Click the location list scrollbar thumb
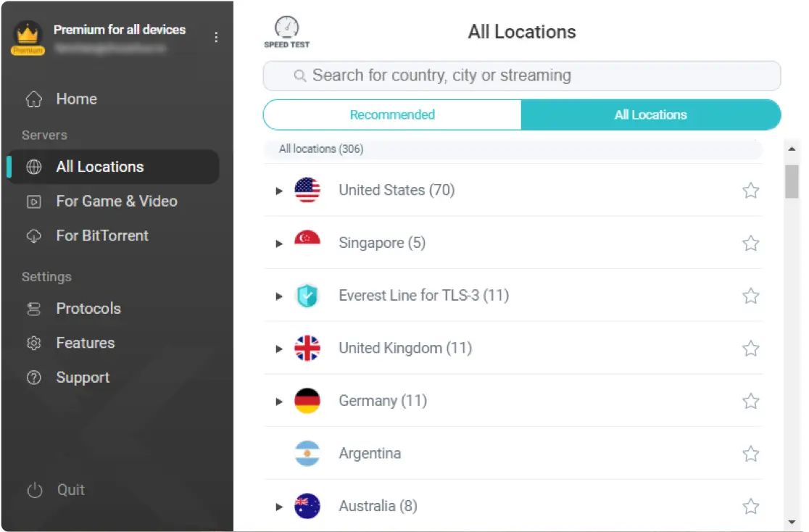The height and width of the screenshot is (532, 809). tap(792, 181)
